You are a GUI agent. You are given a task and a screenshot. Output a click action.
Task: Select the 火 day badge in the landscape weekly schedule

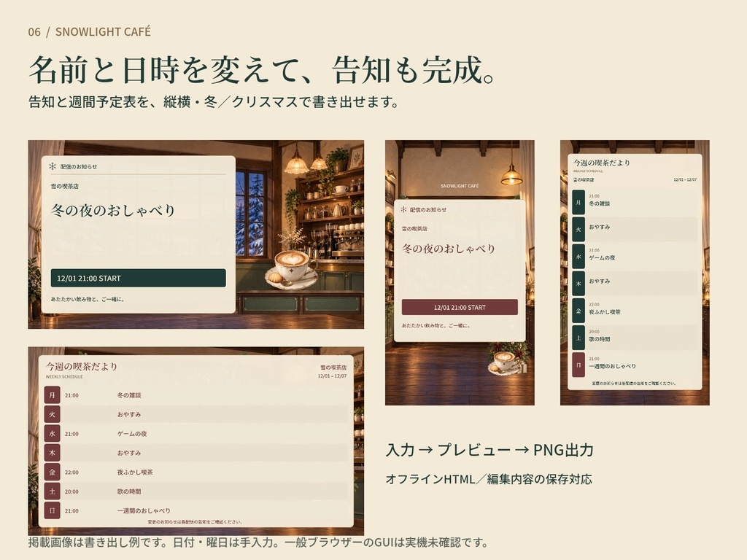(x=52, y=414)
